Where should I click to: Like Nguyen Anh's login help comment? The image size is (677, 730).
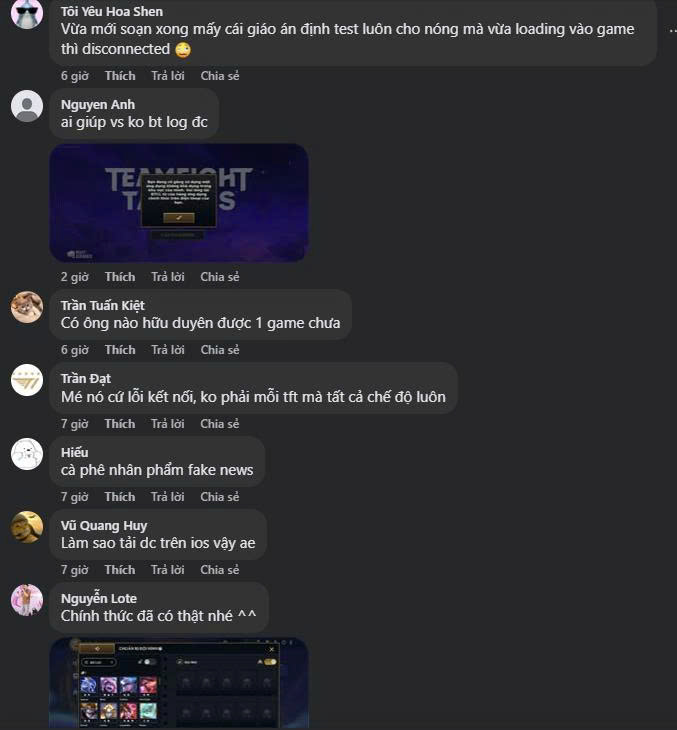(120, 277)
